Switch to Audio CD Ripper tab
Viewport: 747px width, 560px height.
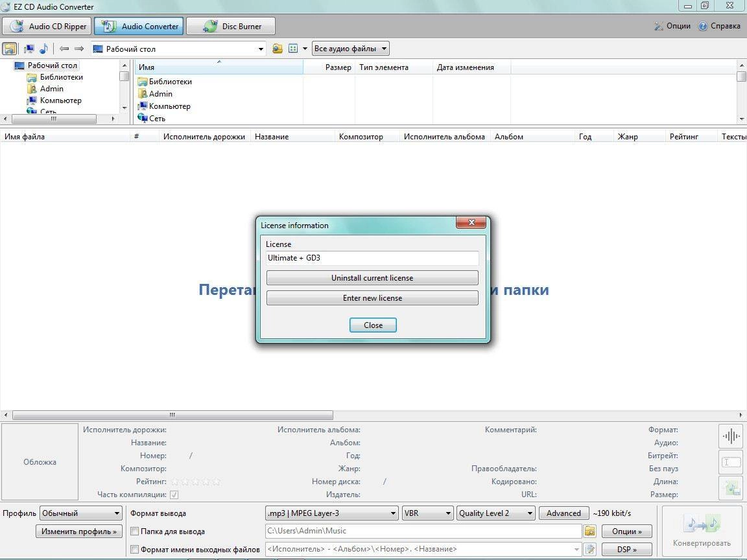coord(47,26)
